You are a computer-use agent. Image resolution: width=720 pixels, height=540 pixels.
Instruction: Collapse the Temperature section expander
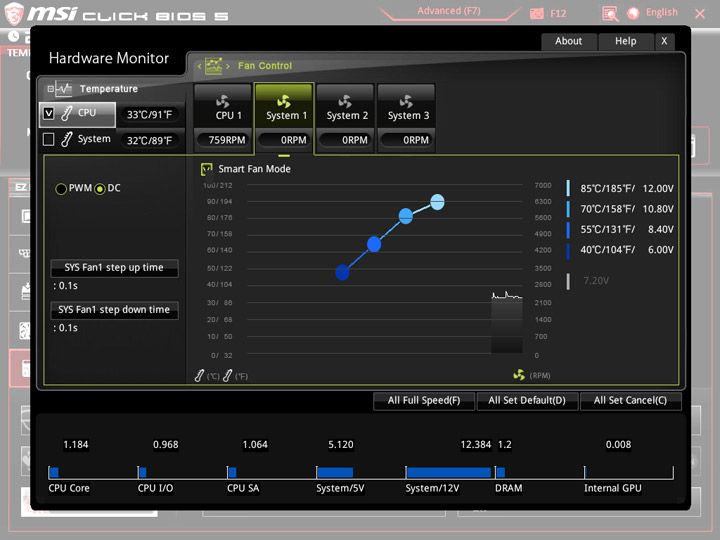click(51, 89)
